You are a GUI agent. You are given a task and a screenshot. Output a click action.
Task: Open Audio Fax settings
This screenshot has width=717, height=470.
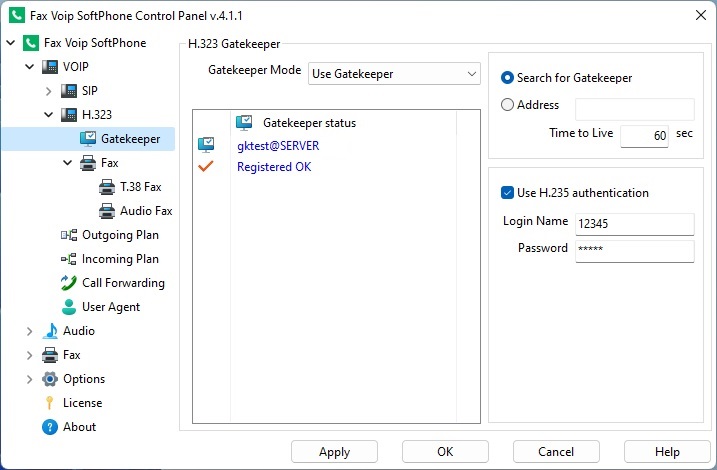pos(146,211)
